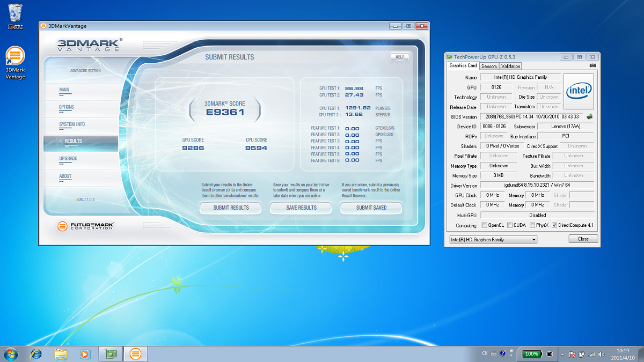Click the 3DMark score E9361

(225, 112)
